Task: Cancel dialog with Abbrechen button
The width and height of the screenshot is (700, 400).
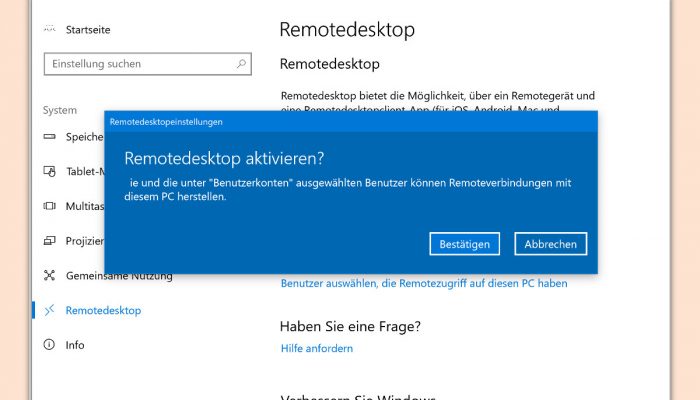Action: click(550, 244)
